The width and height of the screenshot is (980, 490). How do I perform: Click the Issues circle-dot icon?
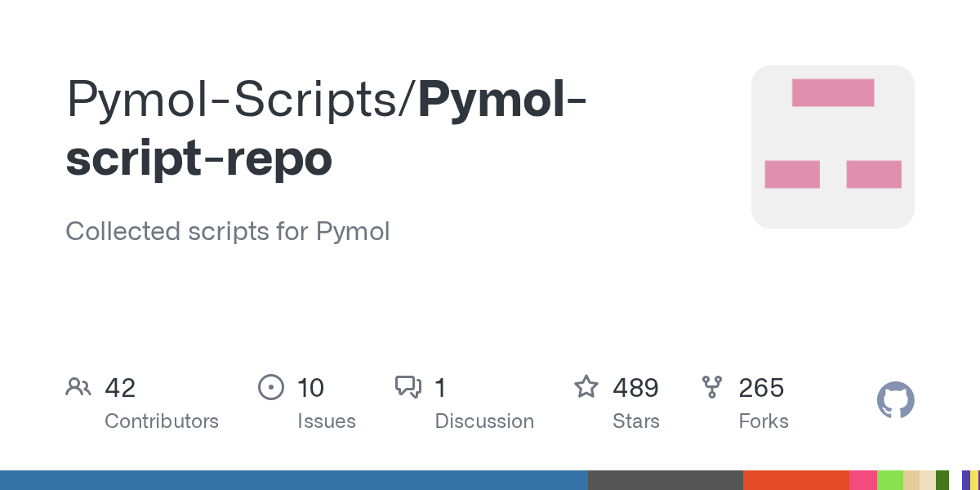[270, 387]
